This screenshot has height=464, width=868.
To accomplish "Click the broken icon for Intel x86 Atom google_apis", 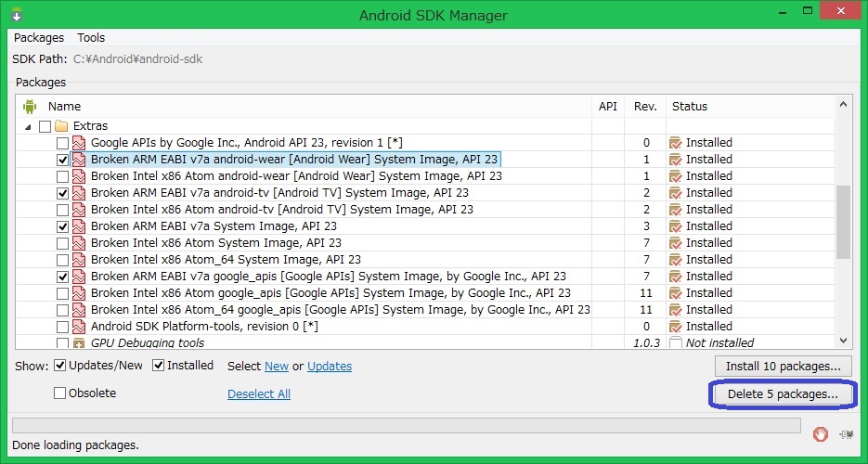I will click(x=79, y=293).
